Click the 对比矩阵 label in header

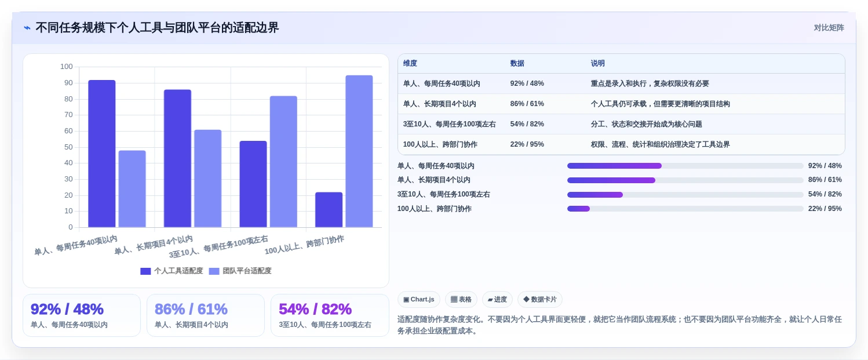[829, 28]
